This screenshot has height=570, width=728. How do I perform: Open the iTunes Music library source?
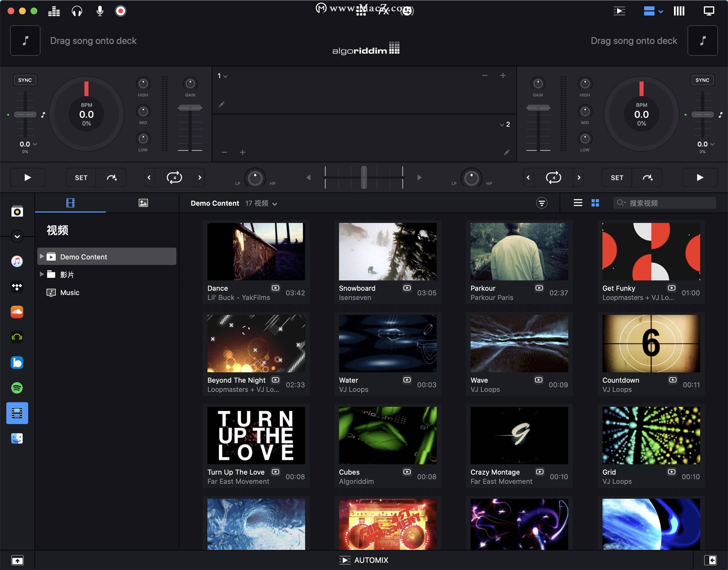(17, 261)
